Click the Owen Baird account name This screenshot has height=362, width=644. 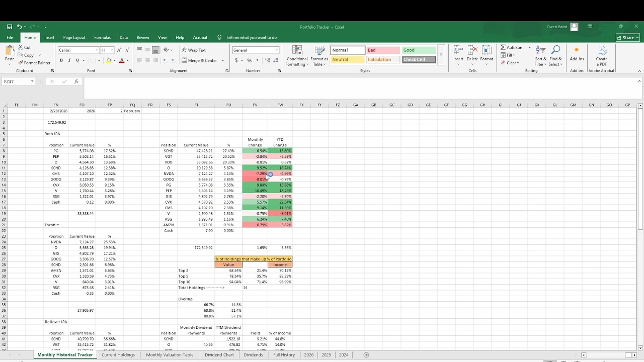[557, 27]
